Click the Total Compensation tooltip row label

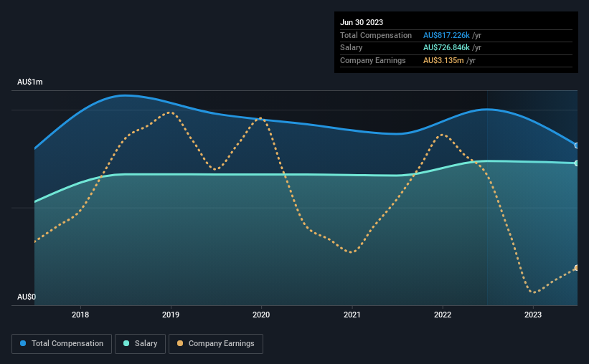pos(376,35)
